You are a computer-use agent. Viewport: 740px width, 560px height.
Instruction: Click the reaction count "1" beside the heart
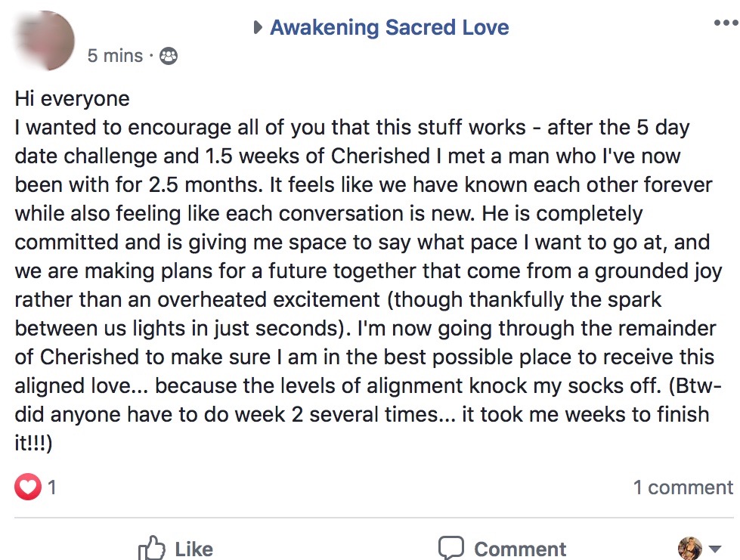52,487
